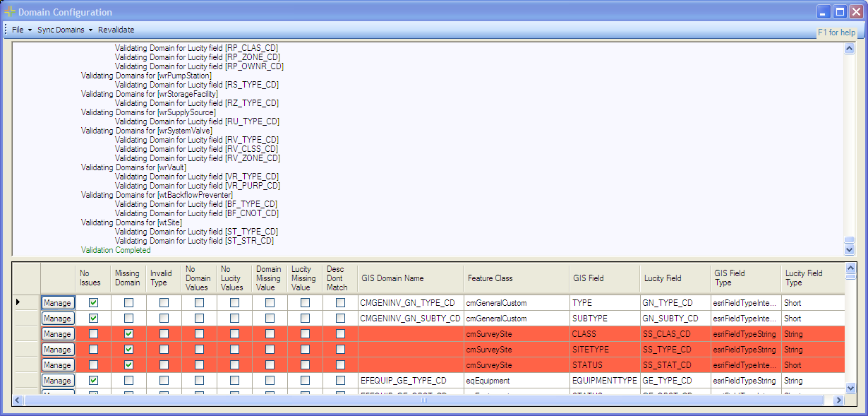
Task: Select the CMGENINV_GN_SUBTY_CD domain name cell
Action: click(411, 319)
